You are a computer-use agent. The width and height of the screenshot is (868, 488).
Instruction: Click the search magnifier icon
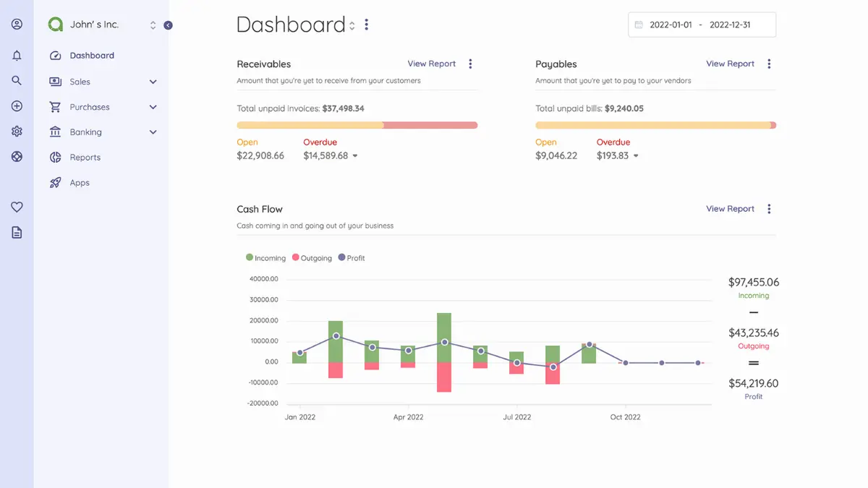17,80
